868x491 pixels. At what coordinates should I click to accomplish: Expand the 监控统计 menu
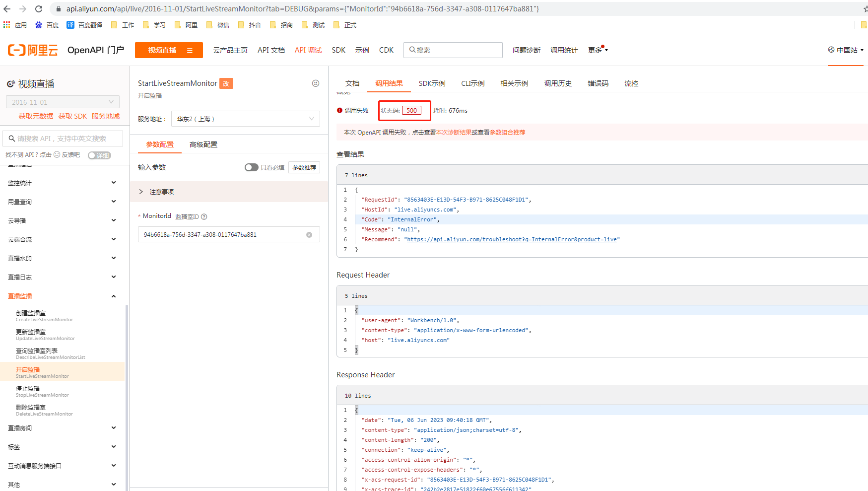click(x=62, y=183)
